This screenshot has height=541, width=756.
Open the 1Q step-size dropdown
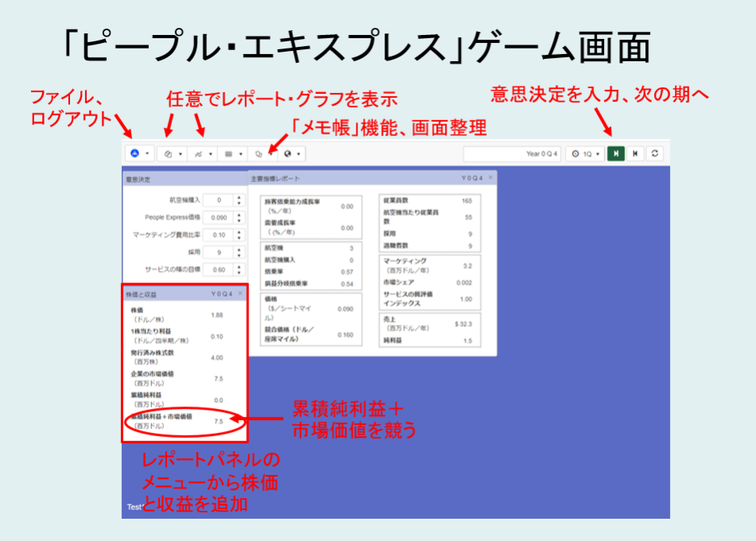(x=586, y=154)
